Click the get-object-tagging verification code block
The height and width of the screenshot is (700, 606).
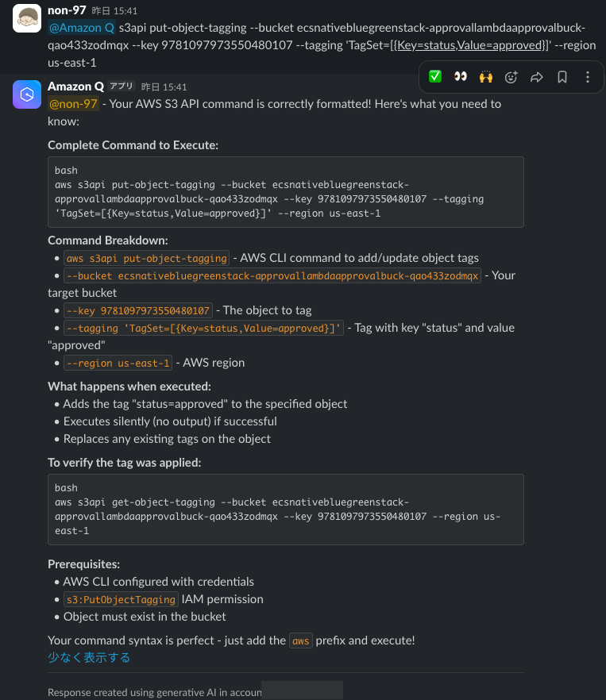pos(286,509)
